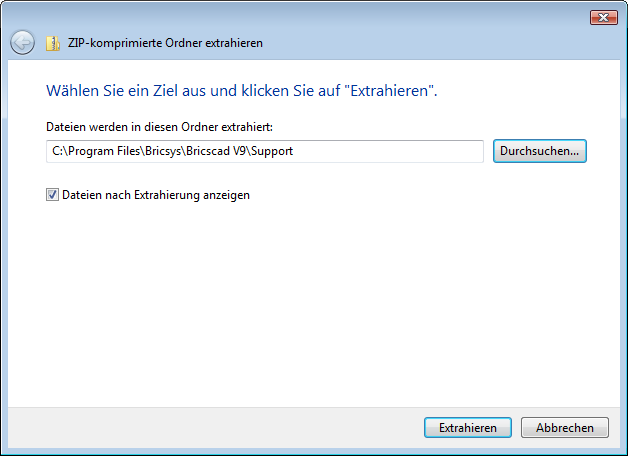Image resolution: width=628 pixels, height=456 pixels.
Task: Click the 'Dateien werden in diesen Ordner extrahiert' label
Action: (x=159, y=127)
